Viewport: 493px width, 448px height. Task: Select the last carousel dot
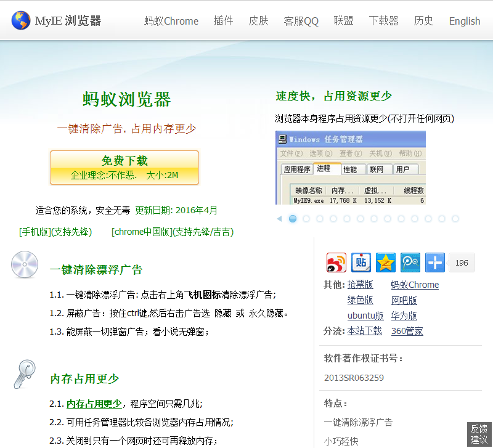[455, 219]
